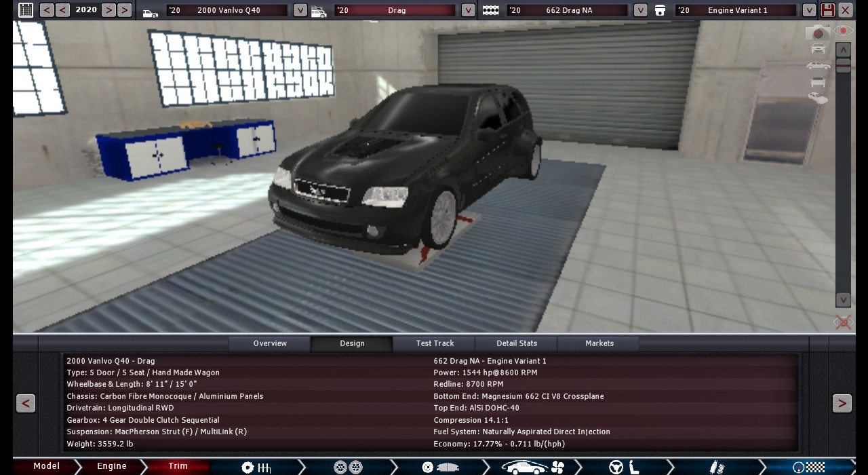Switch to side car view icon
This screenshot has width=868, height=475.
click(x=818, y=66)
